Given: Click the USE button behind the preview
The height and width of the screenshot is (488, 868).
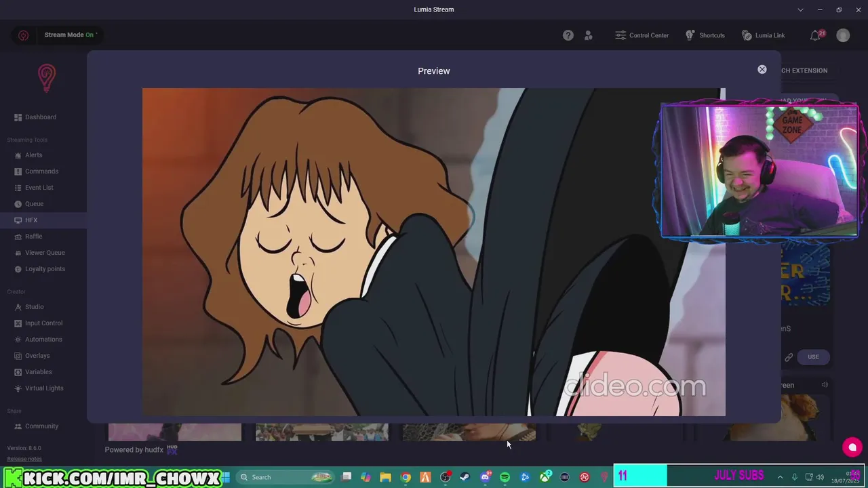Looking at the screenshot, I should point(813,357).
